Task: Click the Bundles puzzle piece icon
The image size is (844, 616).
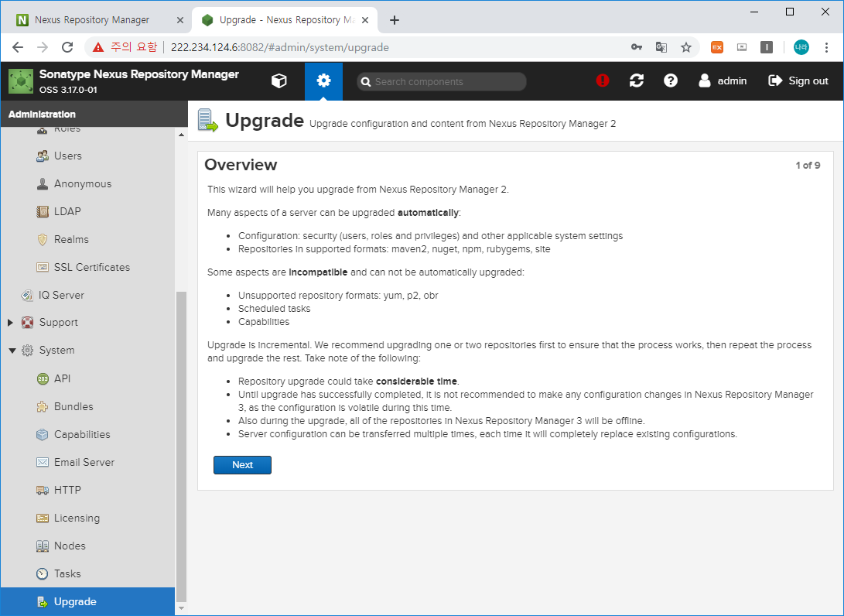Action: (x=42, y=406)
